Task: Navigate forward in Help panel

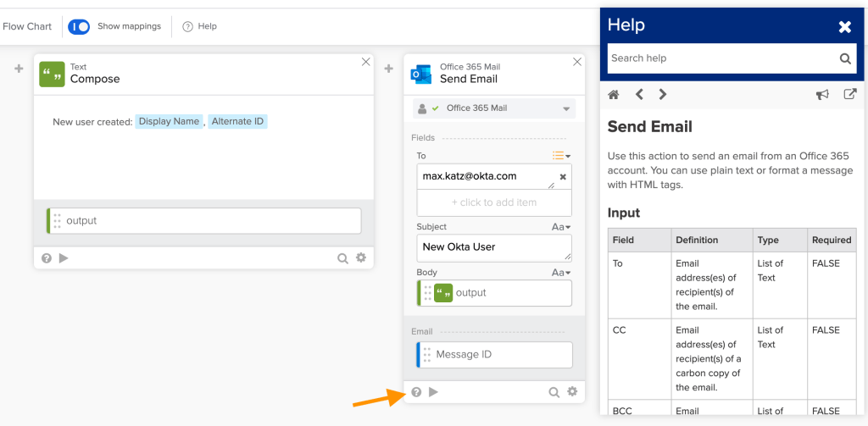Action: (663, 95)
